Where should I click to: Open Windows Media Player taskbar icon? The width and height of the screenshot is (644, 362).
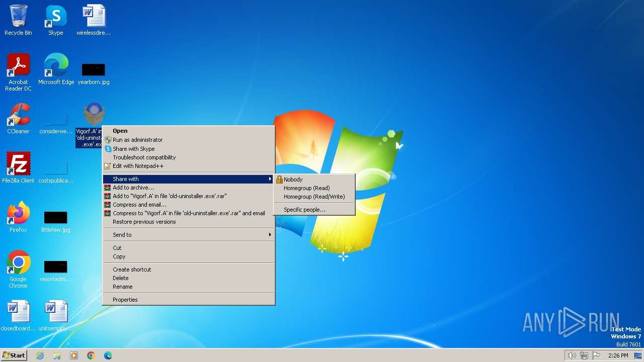(74, 355)
